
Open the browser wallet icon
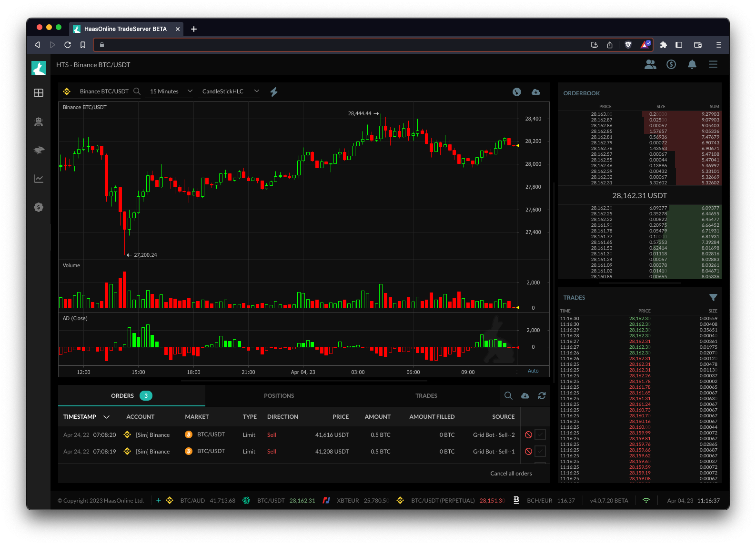pyautogui.click(x=698, y=45)
